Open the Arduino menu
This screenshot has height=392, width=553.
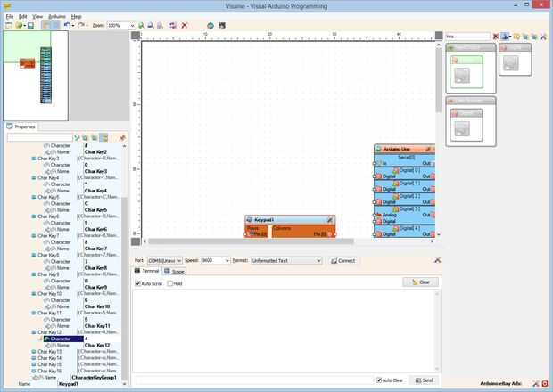(x=57, y=17)
